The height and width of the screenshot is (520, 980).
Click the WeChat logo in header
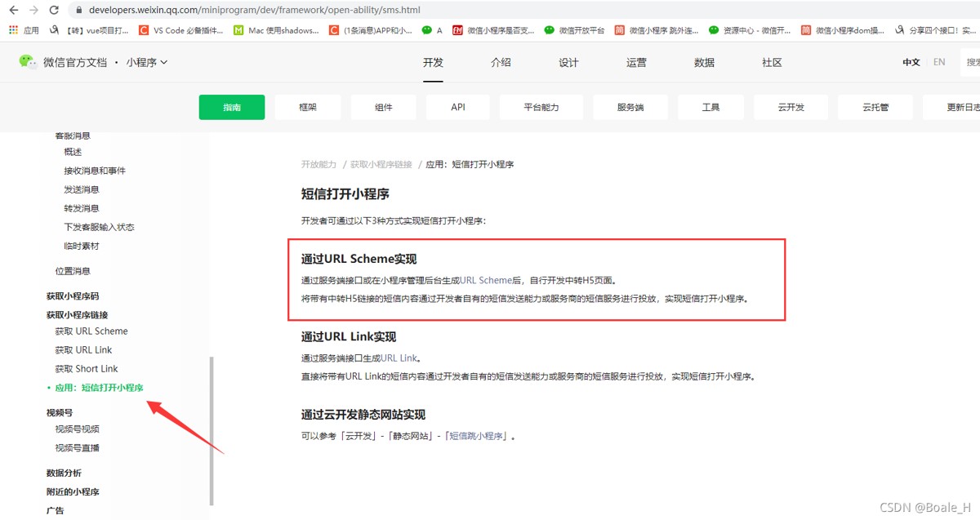click(x=28, y=62)
